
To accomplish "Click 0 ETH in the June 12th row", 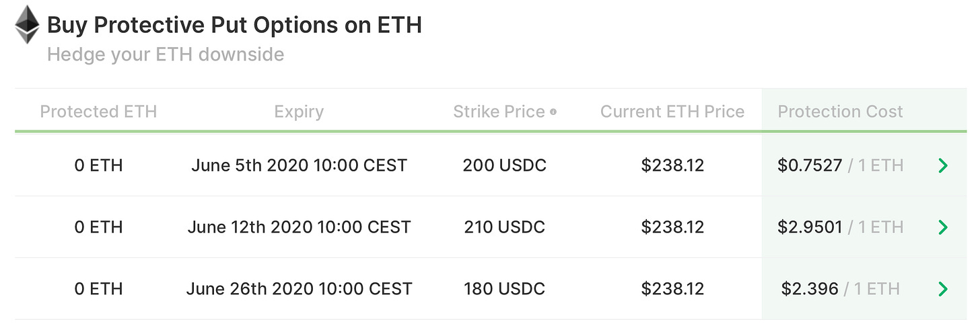I will tap(98, 227).
